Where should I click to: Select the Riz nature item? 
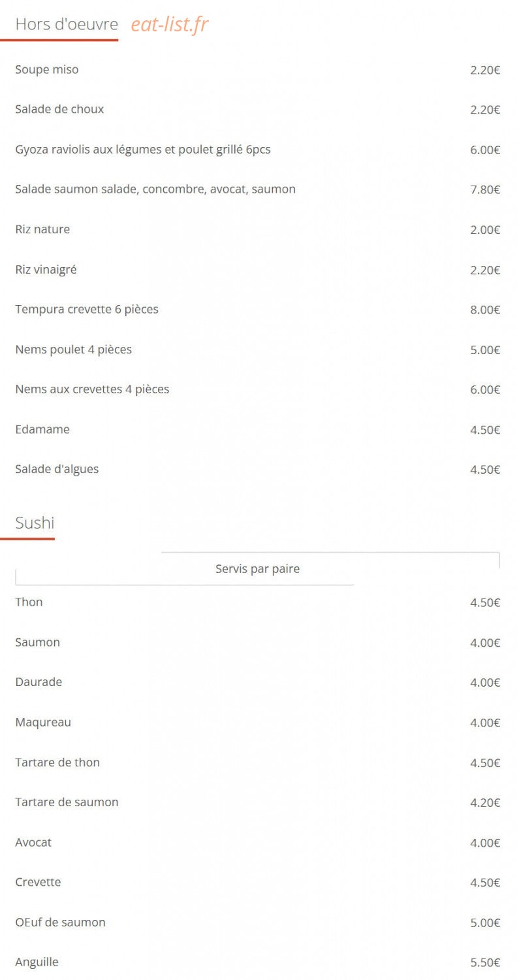click(42, 229)
